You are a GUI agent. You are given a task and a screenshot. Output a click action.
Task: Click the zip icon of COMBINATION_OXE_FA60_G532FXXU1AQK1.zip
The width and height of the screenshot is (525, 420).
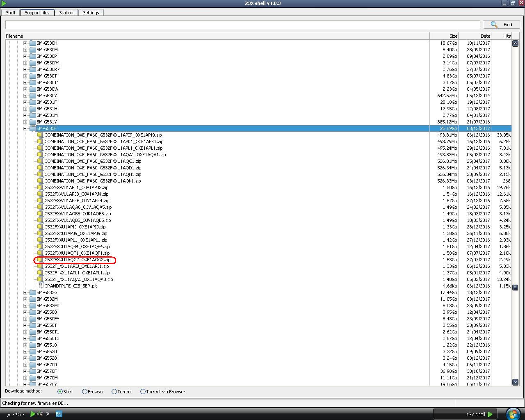pyautogui.click(x=40, y=181)
